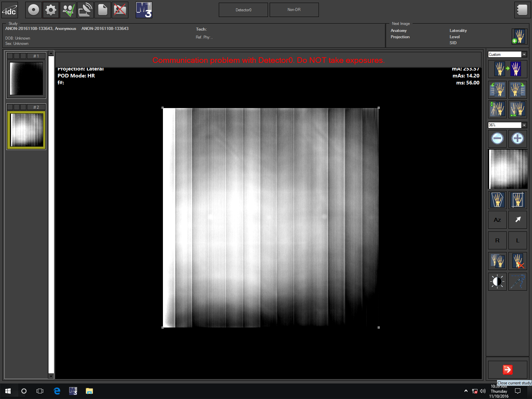Open the 36% zoom level dropdown
Screen dimensions: 532x399
pos(524,125)
